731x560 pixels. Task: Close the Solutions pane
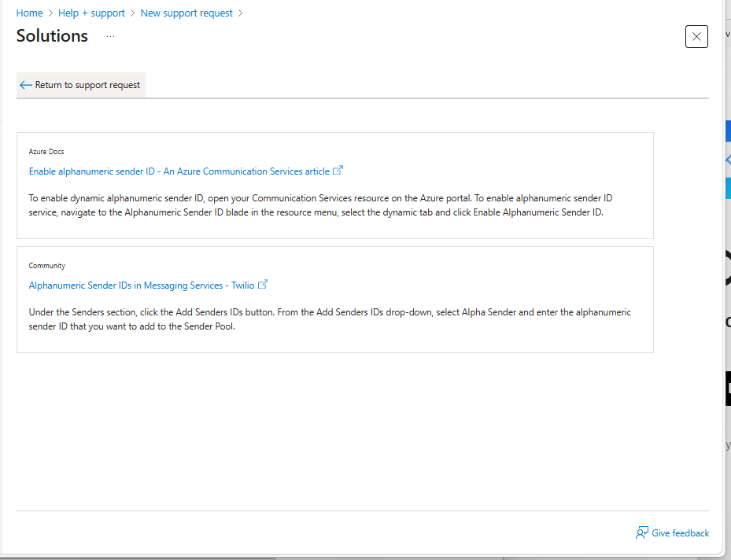[x=696, y=36]
